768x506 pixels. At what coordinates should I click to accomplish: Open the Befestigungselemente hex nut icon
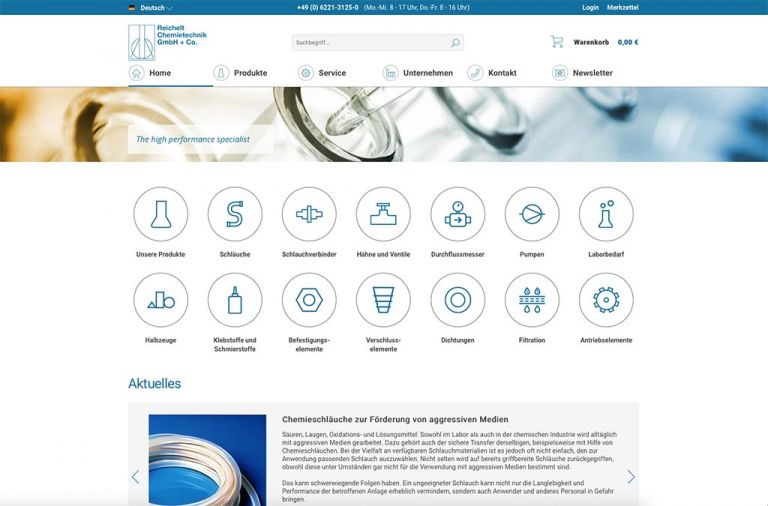(309, 300)
